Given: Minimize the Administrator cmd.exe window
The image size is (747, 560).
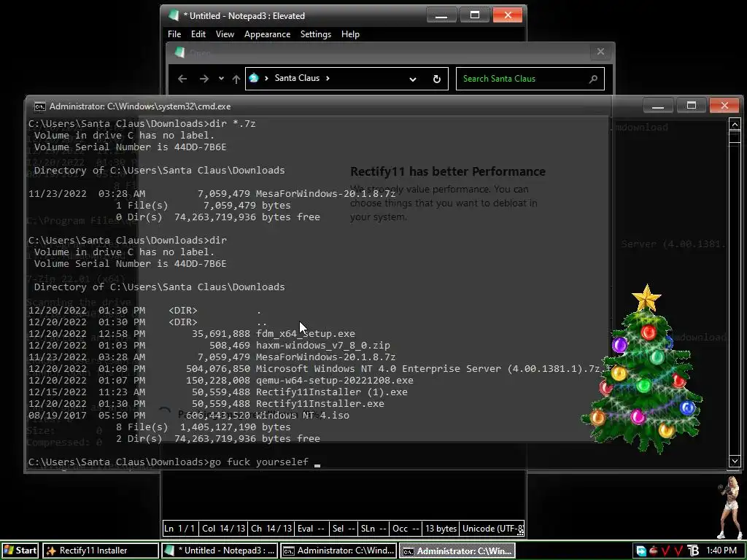Looking at the screenshot, I should click(x=658, y=105).
